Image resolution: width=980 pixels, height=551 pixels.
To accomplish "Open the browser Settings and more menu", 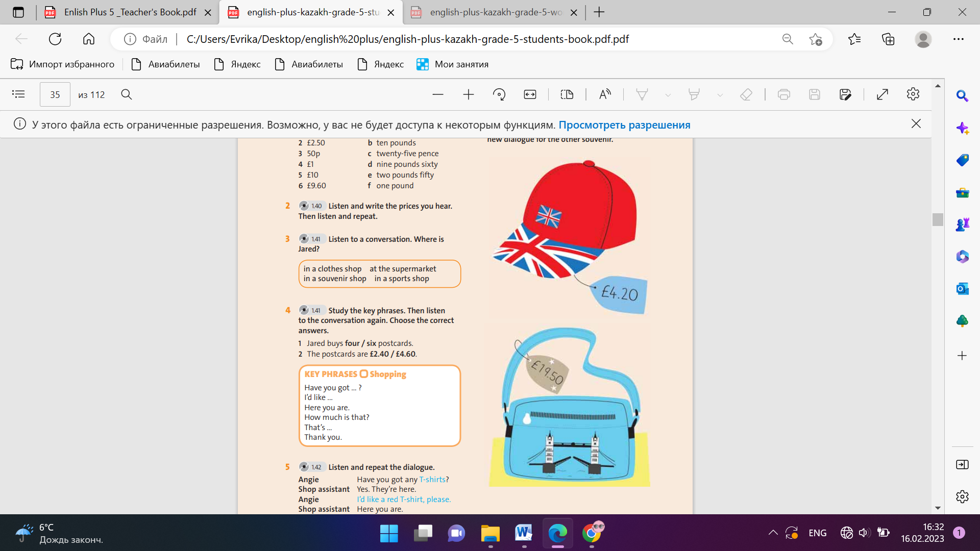I will click(958, 39).
